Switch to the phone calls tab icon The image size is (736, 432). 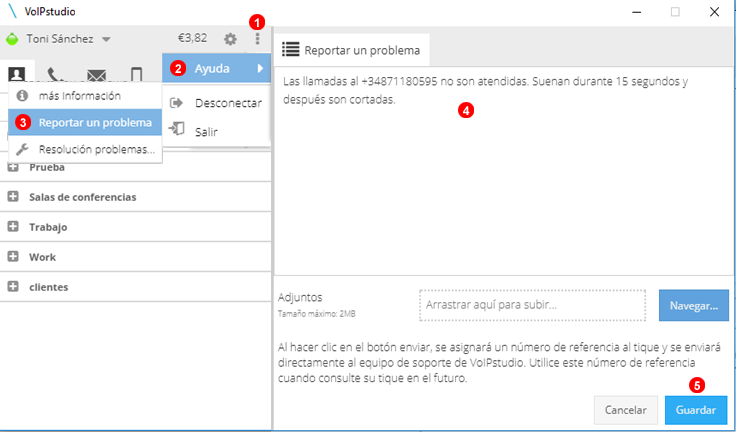[x=55, y=75]
